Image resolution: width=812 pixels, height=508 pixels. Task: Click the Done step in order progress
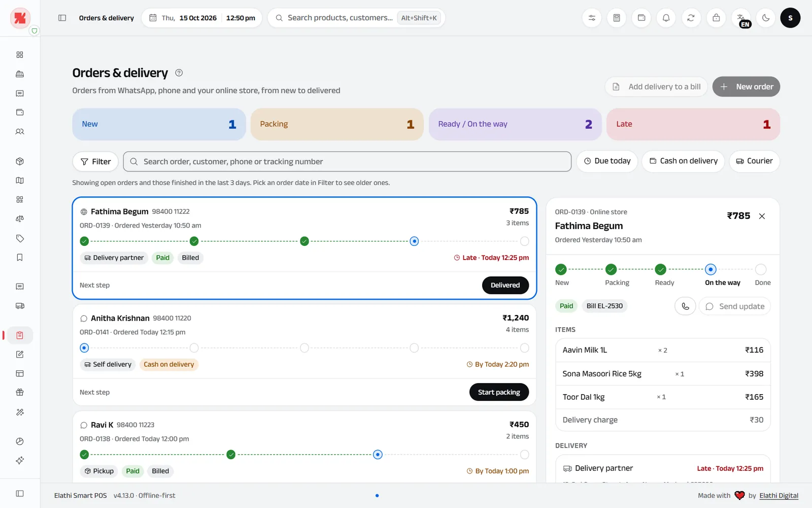click(x=761, y=275)
